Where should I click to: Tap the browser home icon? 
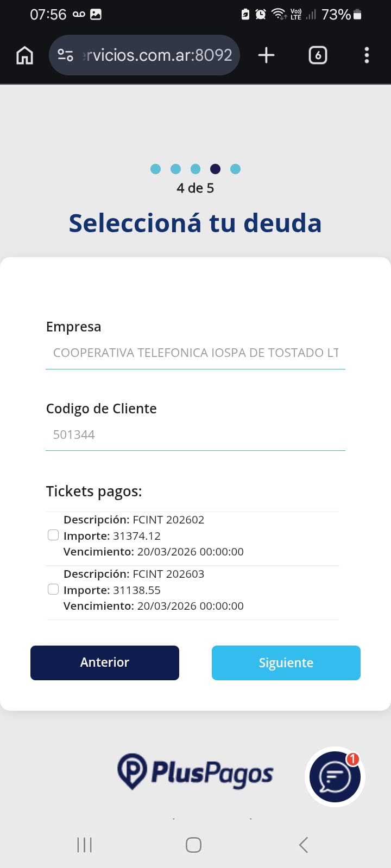pyautogui.click(x=25, y=55)
